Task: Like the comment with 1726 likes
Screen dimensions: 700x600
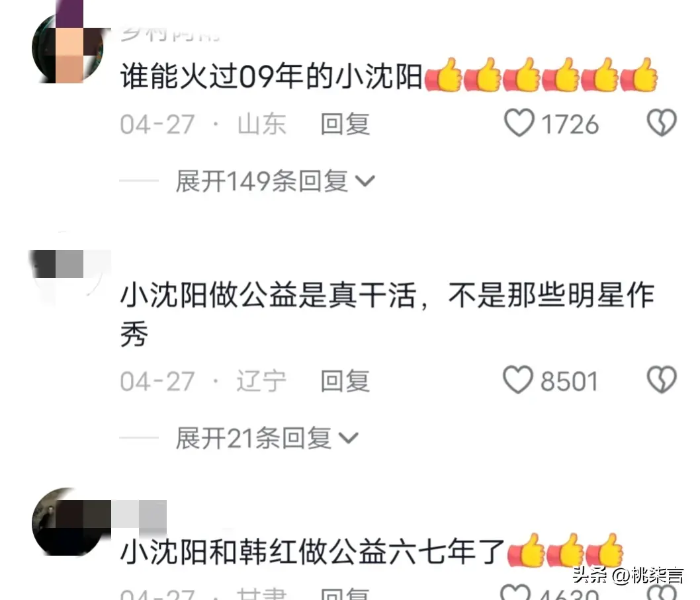Action: coord(519,123)
